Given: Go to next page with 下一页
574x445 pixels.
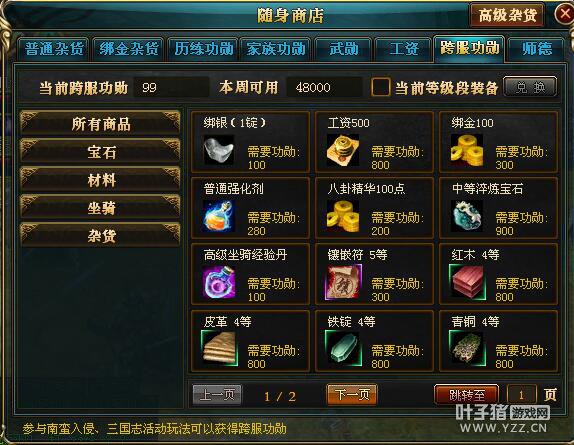Looking at the screenshot, I should point(352,395).
